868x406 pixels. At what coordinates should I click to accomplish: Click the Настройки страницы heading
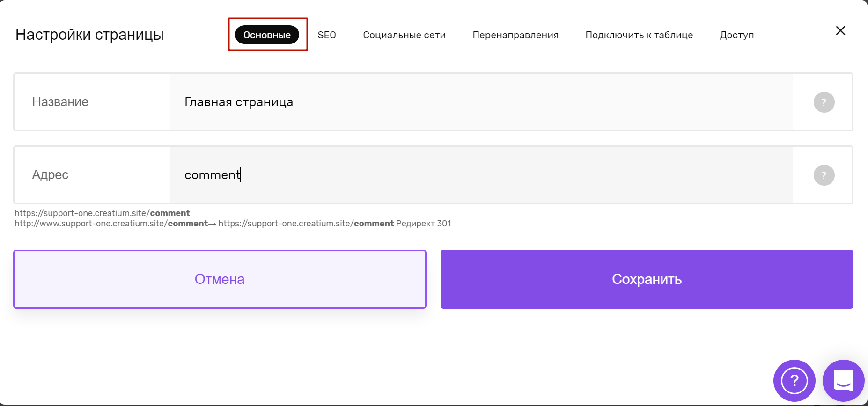coord(89,35)
